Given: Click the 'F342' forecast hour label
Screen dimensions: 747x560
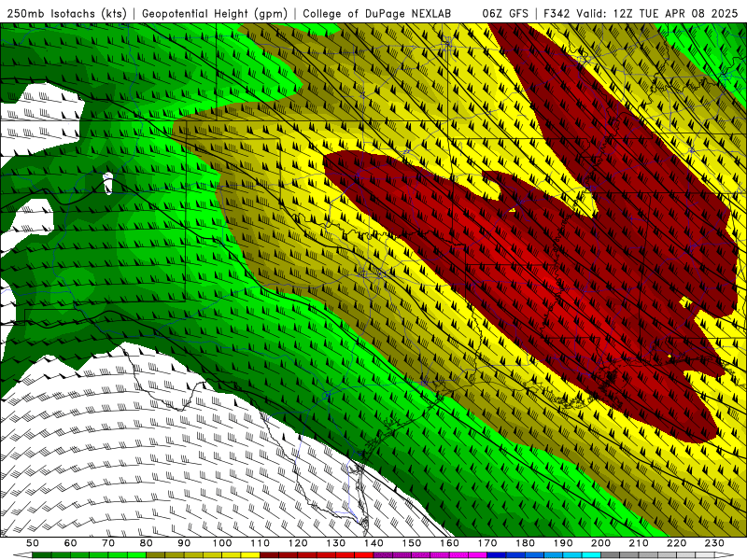Looking at the screenshot, I should coord(557,13).
